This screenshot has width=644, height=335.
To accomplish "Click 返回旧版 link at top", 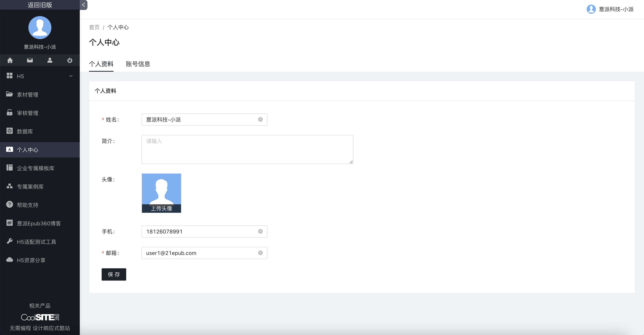I will click(x=40, y=5).
